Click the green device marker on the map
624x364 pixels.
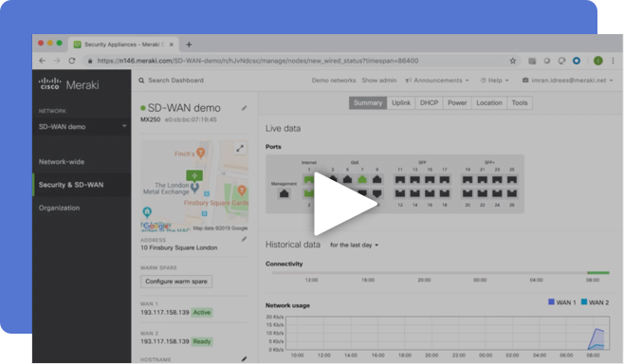coord(194,175)
